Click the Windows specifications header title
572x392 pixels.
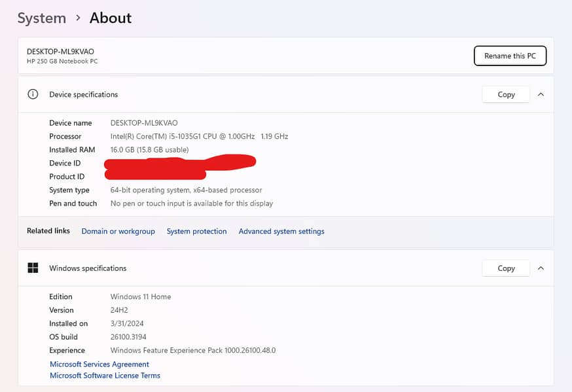click(88, 268)
